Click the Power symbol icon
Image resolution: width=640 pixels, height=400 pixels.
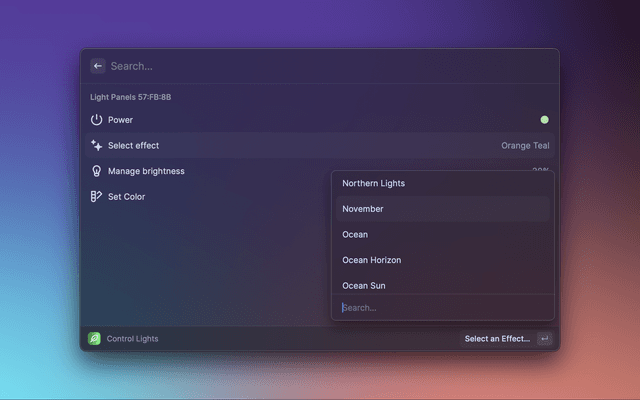click(97, 120)
